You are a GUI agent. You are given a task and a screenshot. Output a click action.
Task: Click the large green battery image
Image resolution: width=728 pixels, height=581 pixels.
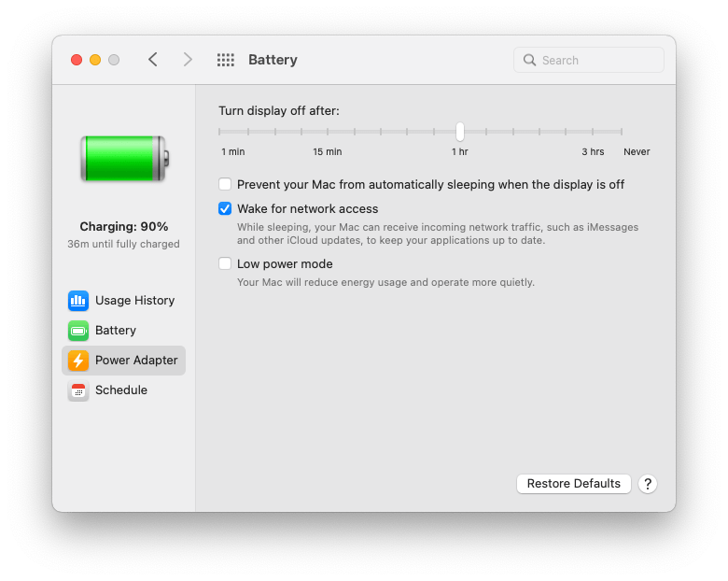pos(124,159)
